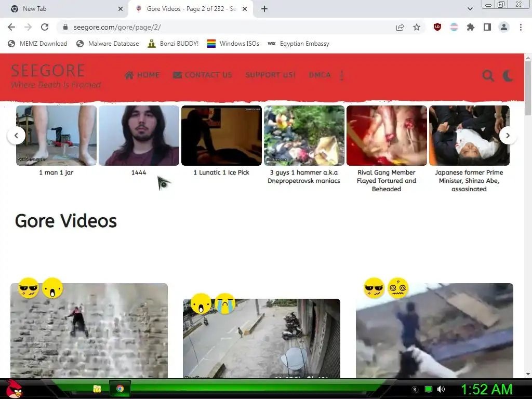Click the dizzy emoji on the third video card
532x399 pixels.
pyautogui.click(x=397, y=288)
